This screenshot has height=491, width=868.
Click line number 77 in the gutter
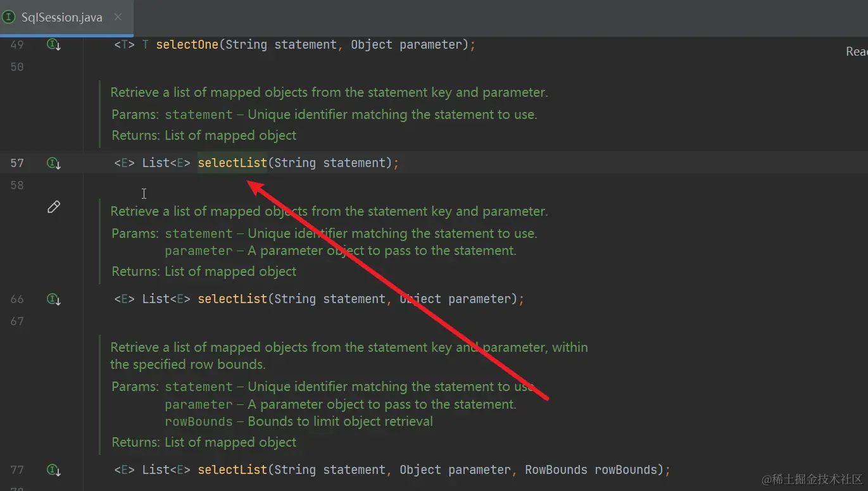pos(17,470)
